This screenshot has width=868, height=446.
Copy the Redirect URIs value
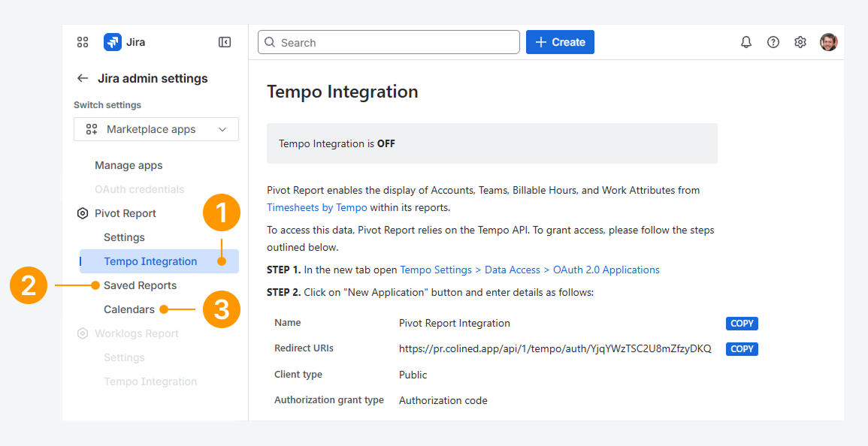[x=742, y=348]
